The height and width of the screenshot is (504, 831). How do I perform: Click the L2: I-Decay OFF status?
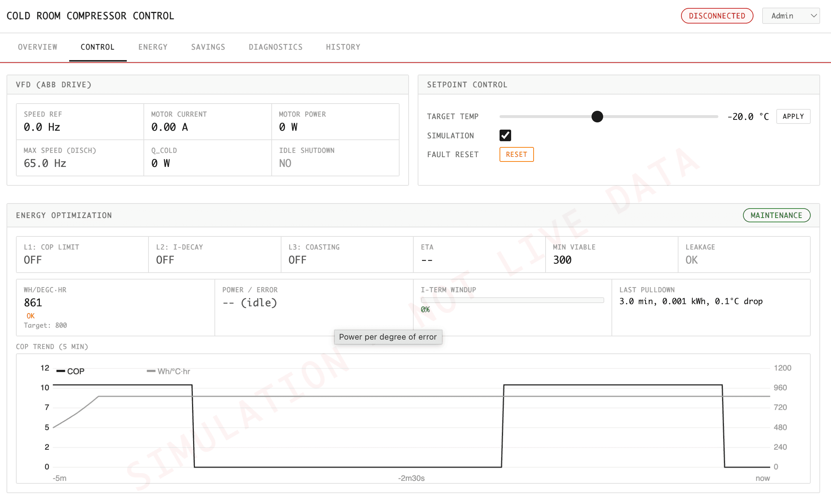click(165, 260)
